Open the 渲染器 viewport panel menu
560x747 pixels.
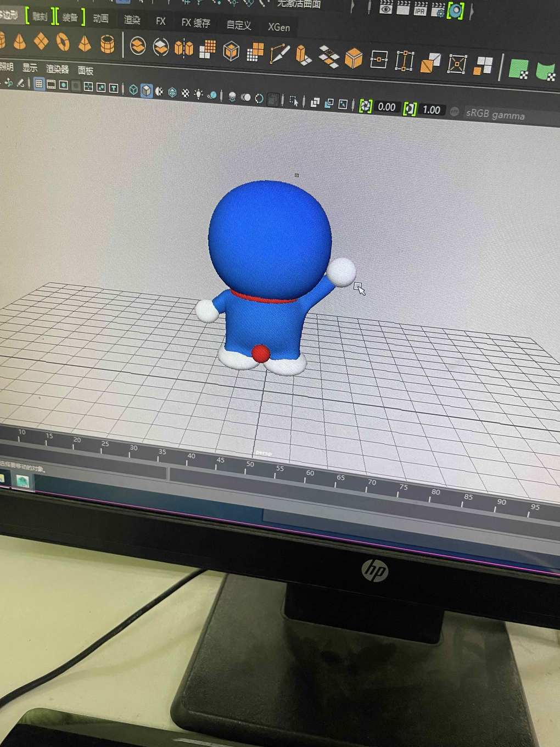point(58,69)
